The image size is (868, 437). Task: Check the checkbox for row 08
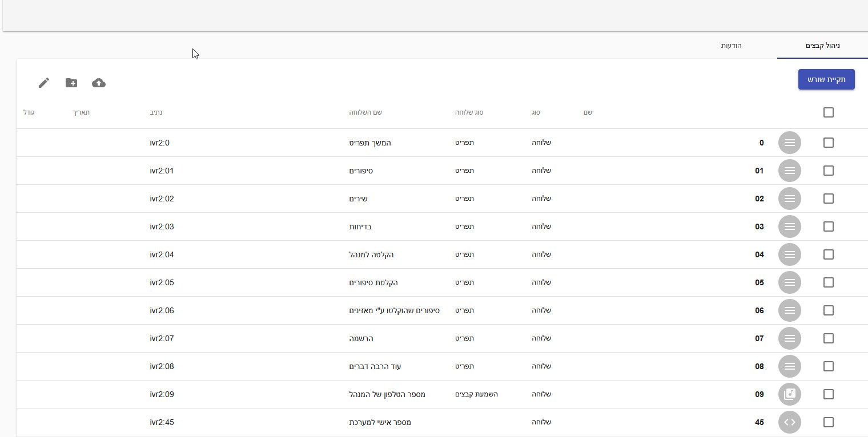pyautogui.click(x=829, y=366)
